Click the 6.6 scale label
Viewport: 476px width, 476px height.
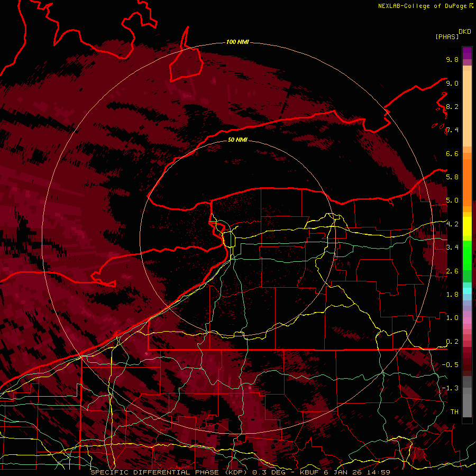point(452,153)
